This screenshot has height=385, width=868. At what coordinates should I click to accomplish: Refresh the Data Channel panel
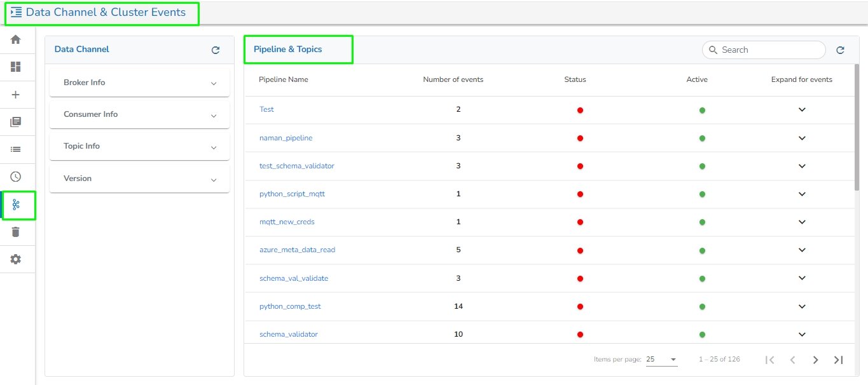pyautogui.click(x=216, y=50)
